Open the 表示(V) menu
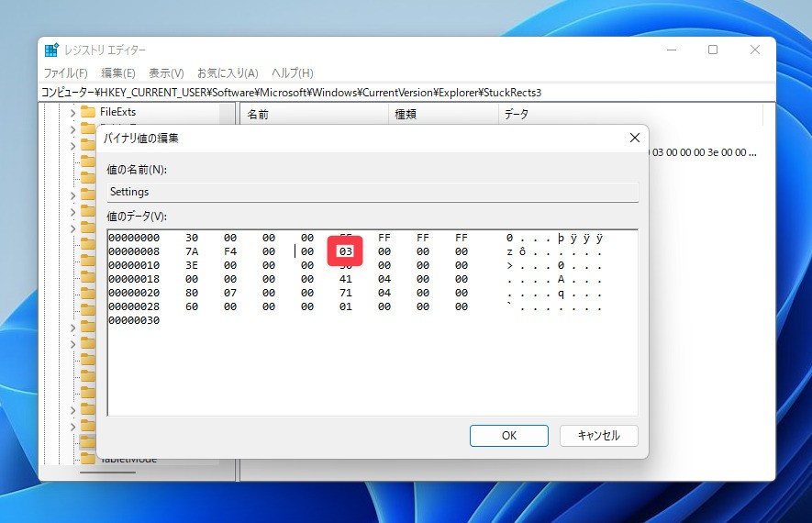Screen dimensions: 812x523 [166, 73]
